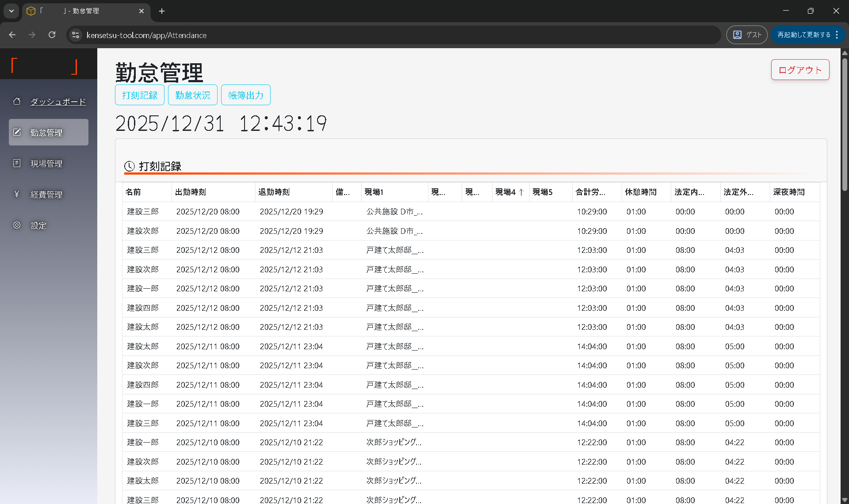Viewport: 849px width, 504px height.
Task: Open Chrome three-dot menu by update button
Action: click(837, 35)
